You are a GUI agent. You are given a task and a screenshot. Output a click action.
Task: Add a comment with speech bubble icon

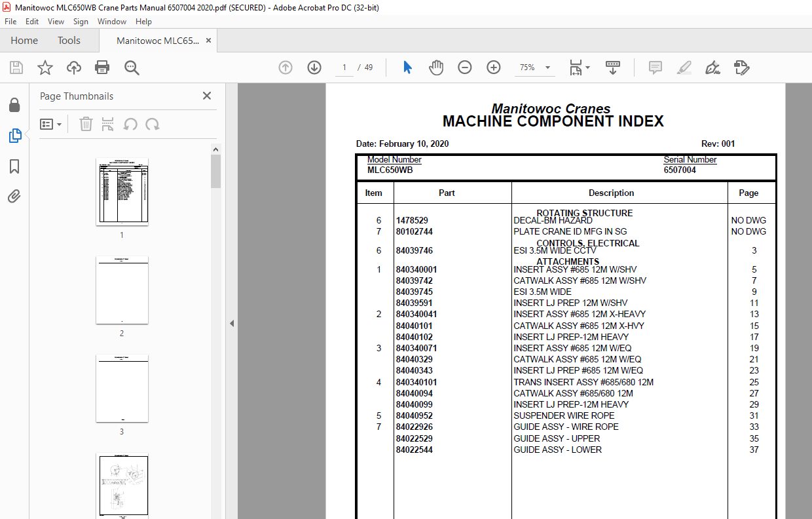(655, 67)
